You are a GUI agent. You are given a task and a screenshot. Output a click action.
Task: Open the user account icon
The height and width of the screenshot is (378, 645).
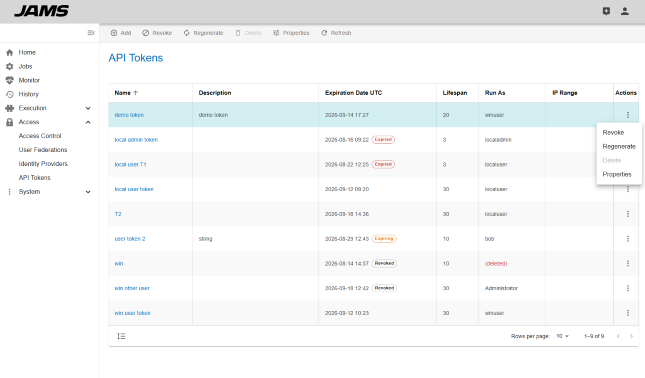tap(624, 11)
